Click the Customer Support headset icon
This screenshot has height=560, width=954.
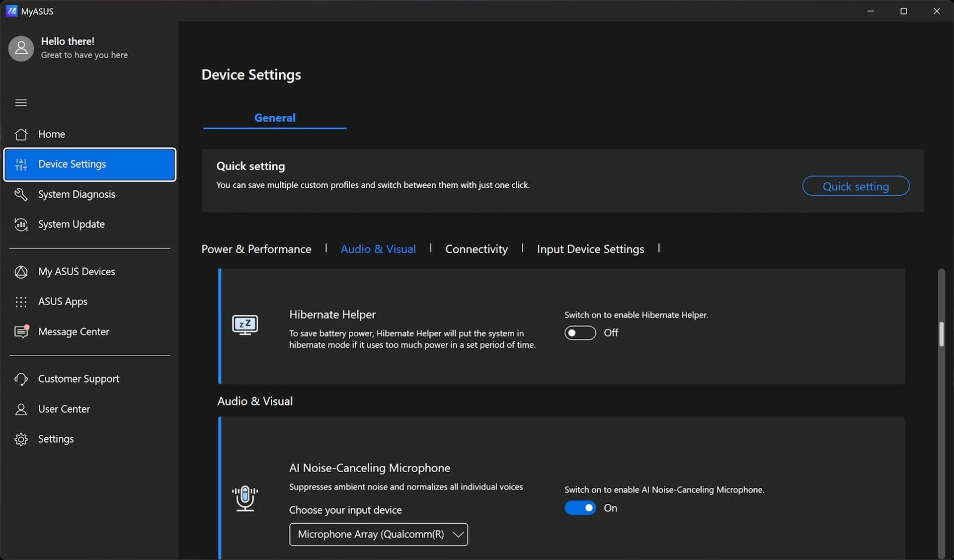coord(21,379)
